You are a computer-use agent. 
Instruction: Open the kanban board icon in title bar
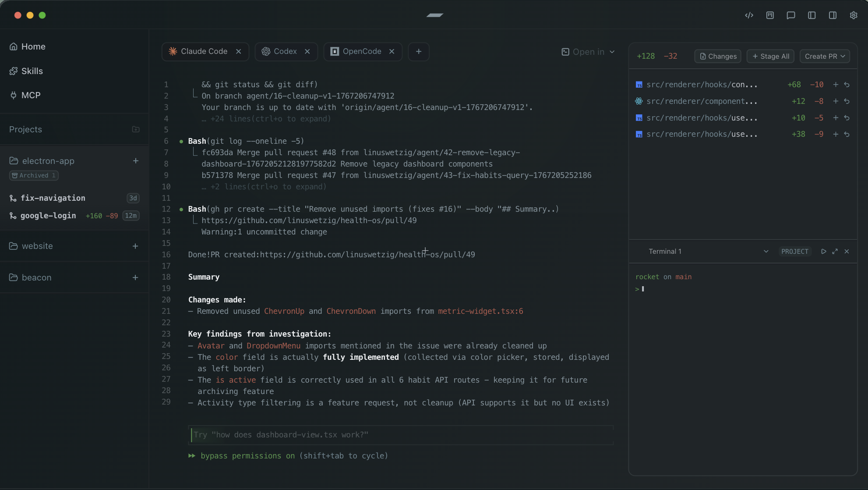(x=770, y=15)
